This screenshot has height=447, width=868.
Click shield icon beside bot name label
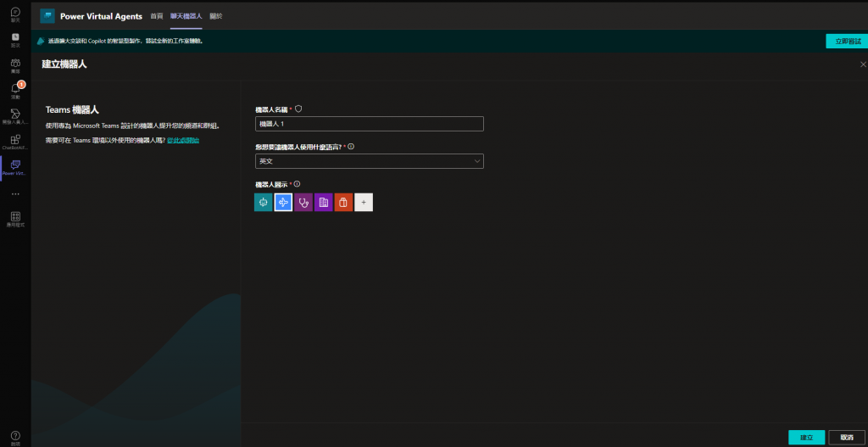tap(298, 109)
